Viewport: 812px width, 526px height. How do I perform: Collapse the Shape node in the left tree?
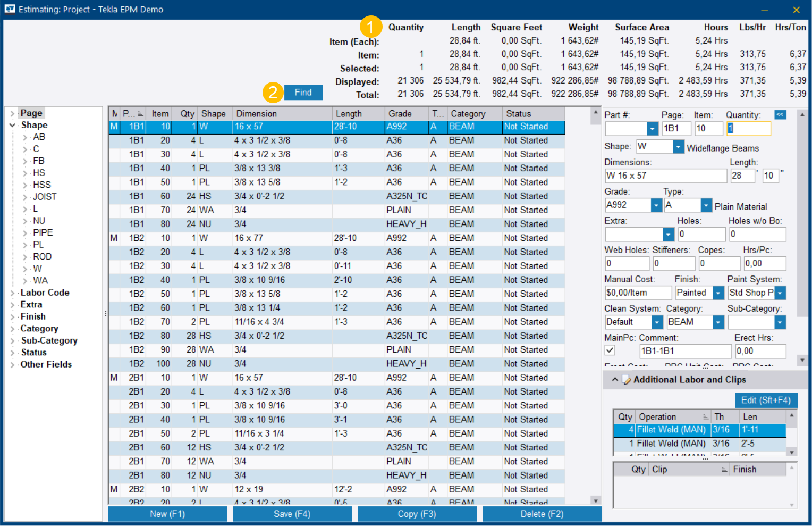coord(13,125)
